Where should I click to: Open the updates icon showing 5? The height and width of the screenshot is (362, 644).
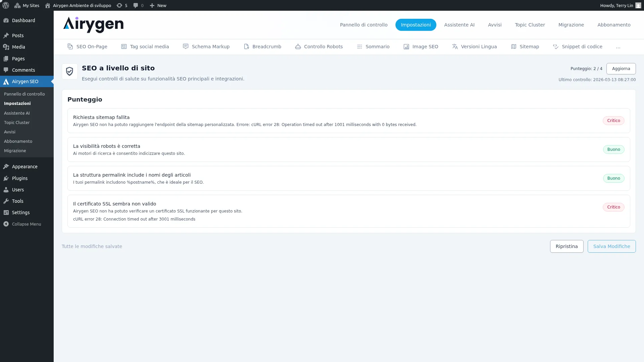(119, 5)
